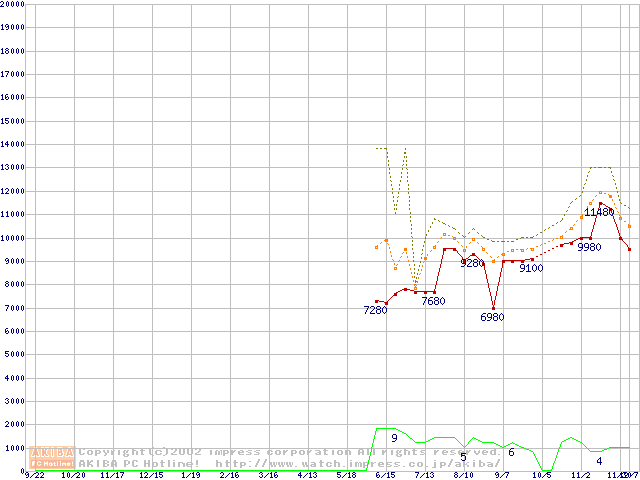Click the 6980 lowest price label
The height and width of the screenshot is (480, 640).
[x=492, y=317]
